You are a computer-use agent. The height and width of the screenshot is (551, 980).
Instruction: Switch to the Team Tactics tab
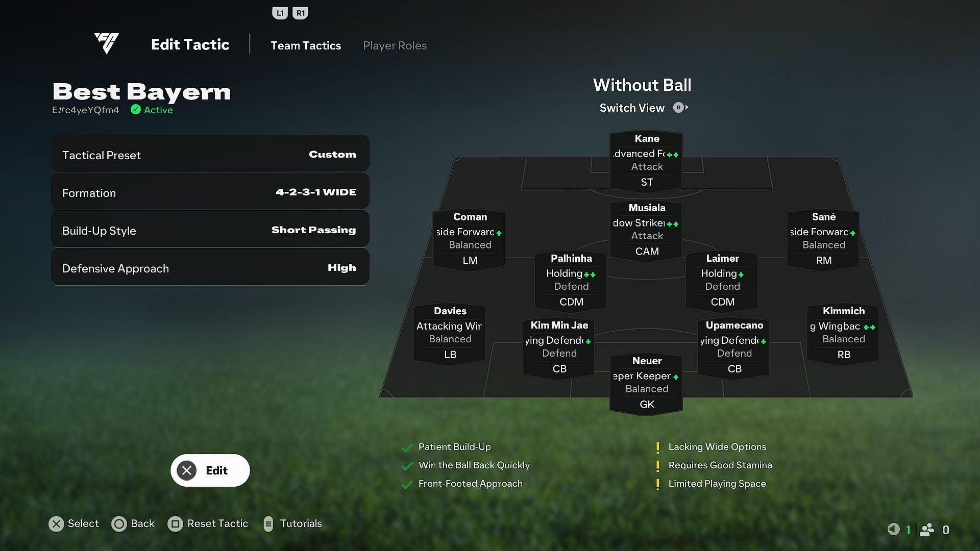(x=306, y=45)
